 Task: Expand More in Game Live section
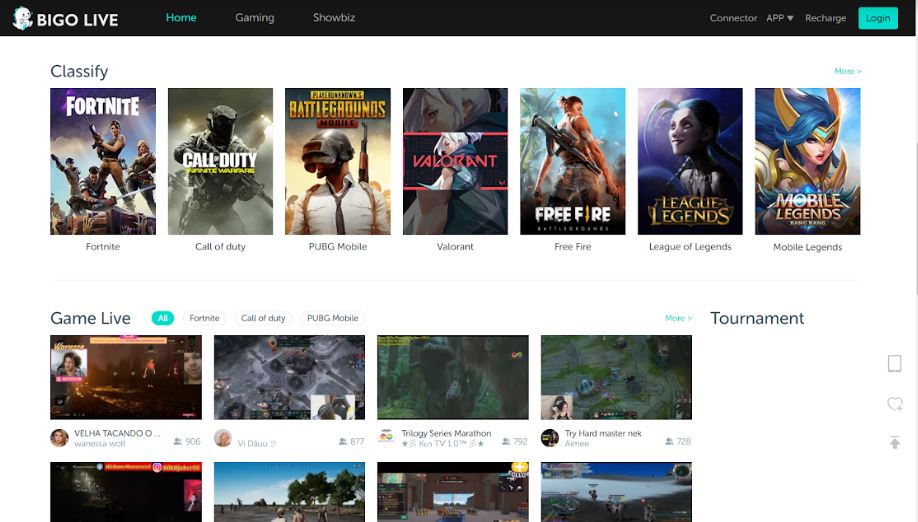point(677,318)
